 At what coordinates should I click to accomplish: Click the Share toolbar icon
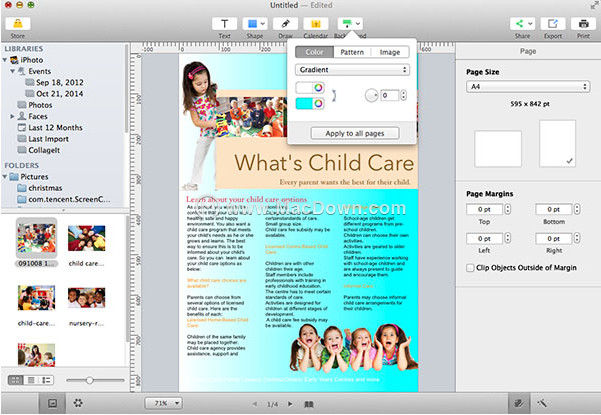tap(519, 24)
